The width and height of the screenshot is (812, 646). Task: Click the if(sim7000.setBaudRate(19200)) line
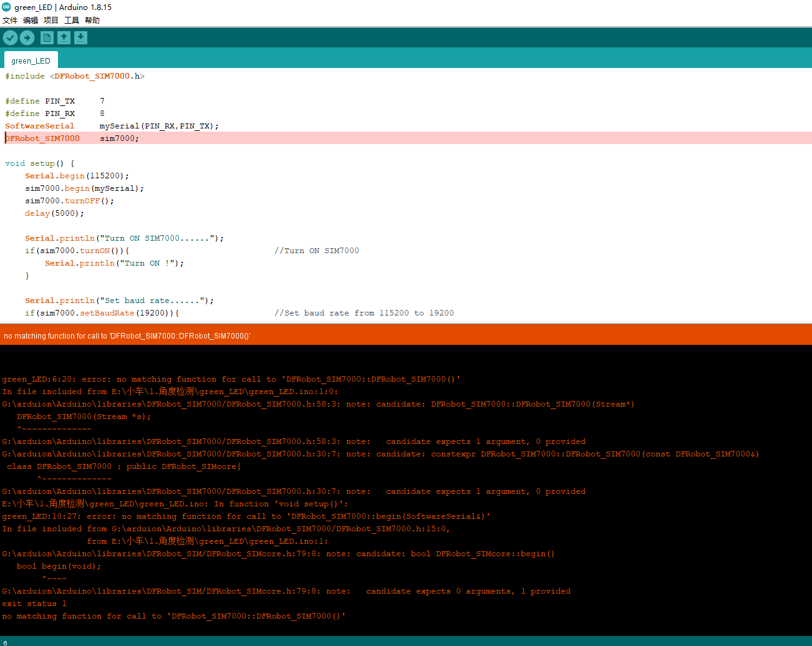click(102, 313)
